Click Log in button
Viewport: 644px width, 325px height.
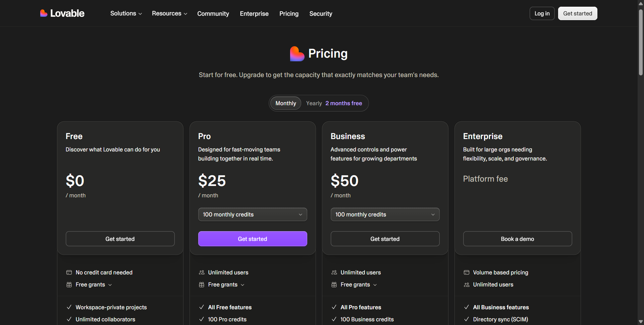tap(542, 13)
